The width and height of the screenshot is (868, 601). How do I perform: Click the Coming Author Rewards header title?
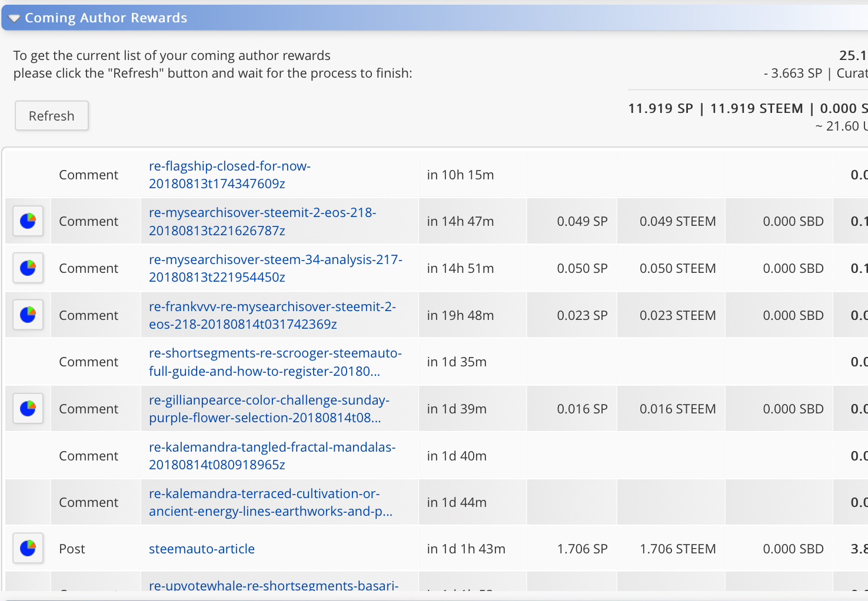(106, 18)
